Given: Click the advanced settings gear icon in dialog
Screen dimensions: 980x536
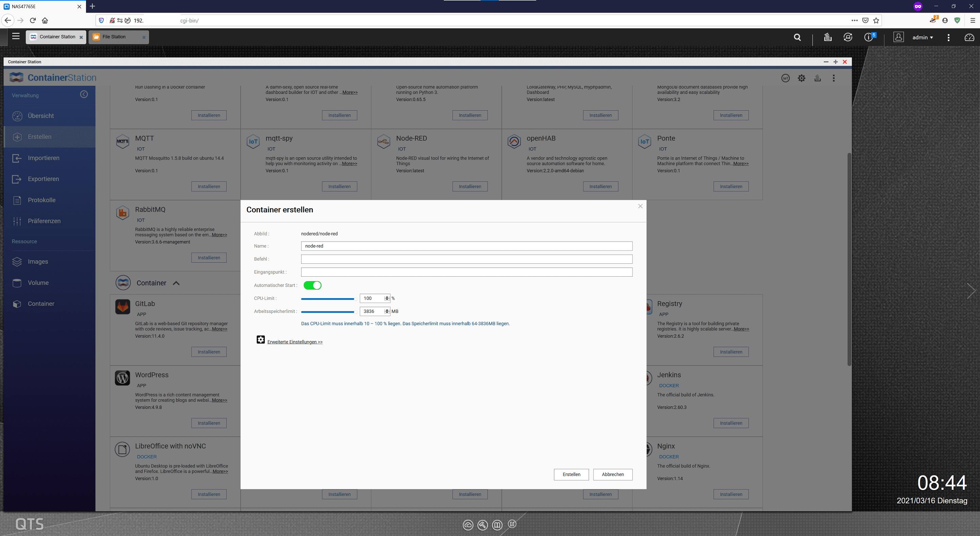Looking at the screenshot, I should [x=261, y=339].
